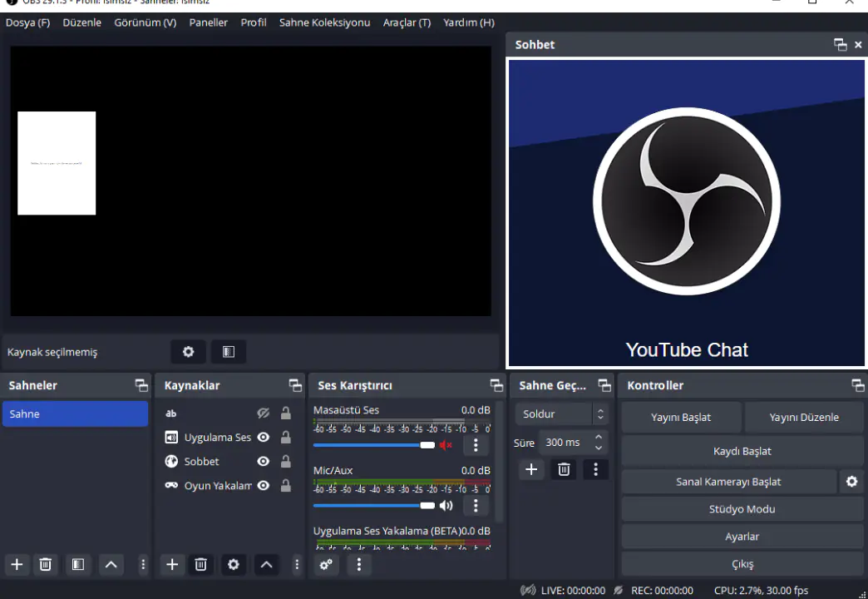Select Sahne in the scenes list
The width and height of the screenshot is (868, 599).
coord(76,414)
